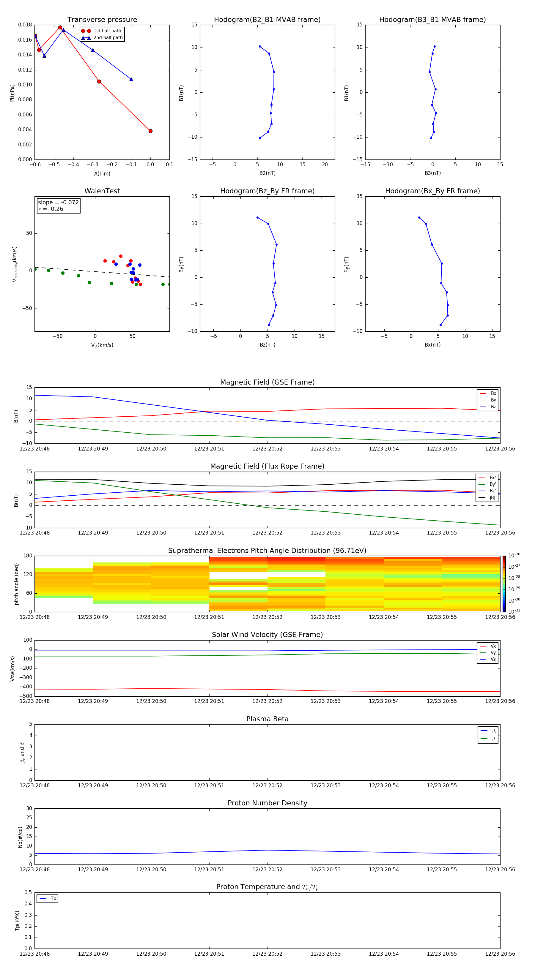
Task: Click the Vz legend entry in Solar Wind plot
Action: pos(488,659)
